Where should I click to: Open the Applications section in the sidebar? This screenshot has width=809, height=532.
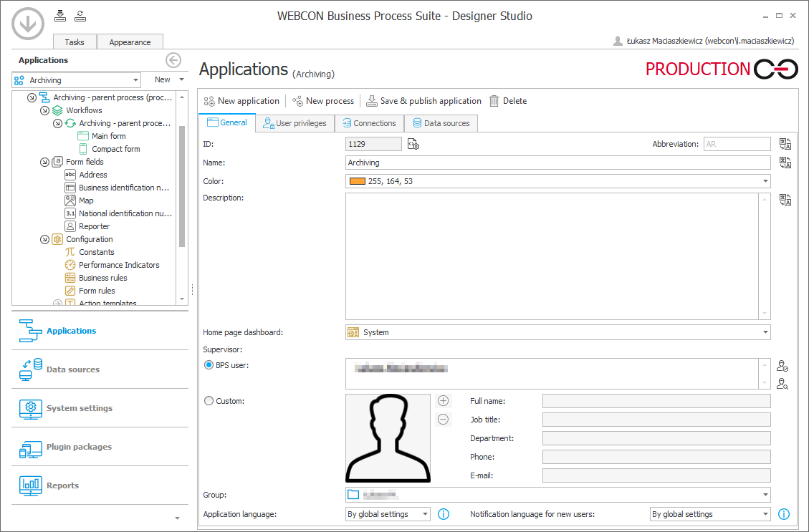100,331
